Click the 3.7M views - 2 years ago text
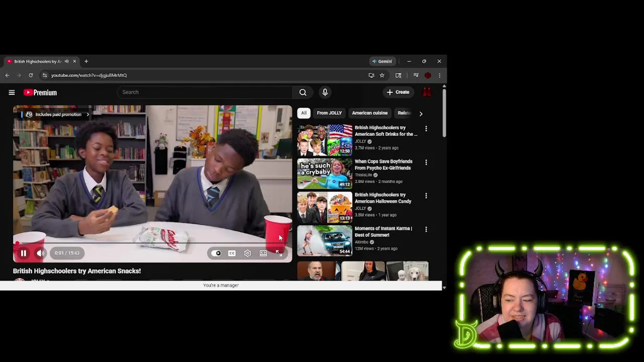 click(376, 148)
